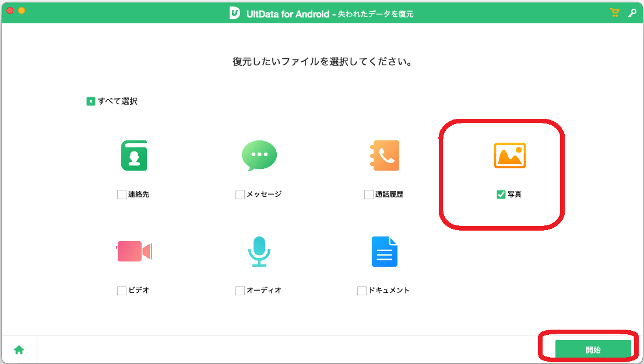Click the window title 'UltData for Android'

[x=288, y=14]
